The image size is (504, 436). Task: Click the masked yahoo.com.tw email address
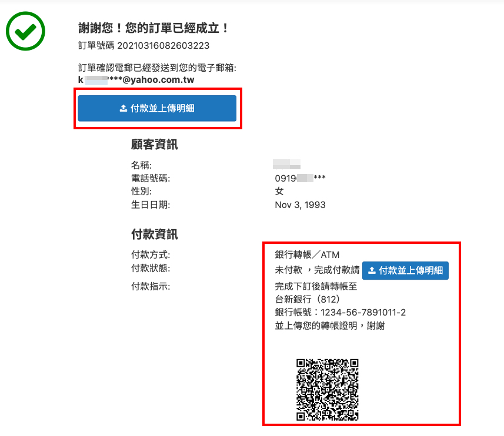click(x=136, y=80)
